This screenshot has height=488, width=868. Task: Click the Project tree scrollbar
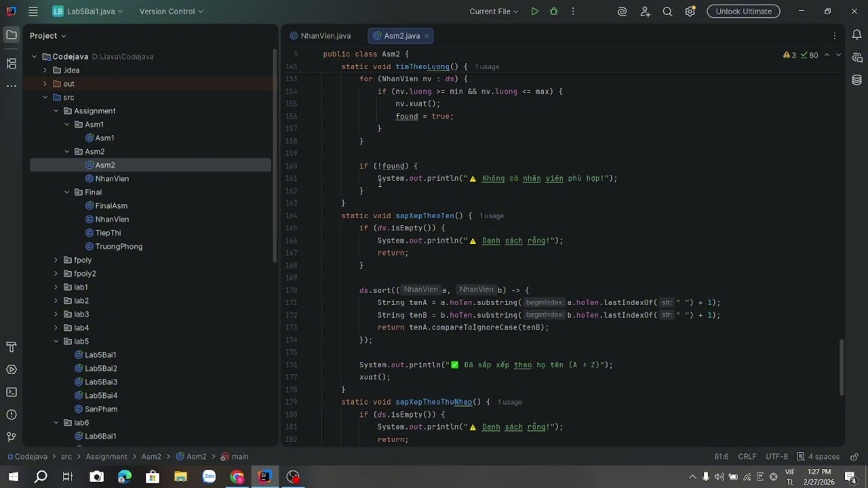(x=275, y=156)
